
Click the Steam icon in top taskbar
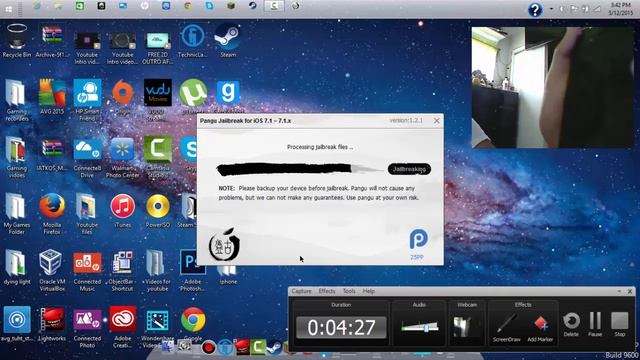[x=253, y=6]
